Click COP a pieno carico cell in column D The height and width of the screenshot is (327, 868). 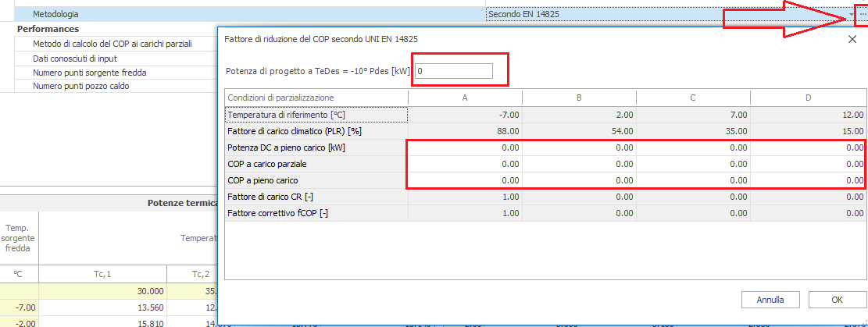808,180
